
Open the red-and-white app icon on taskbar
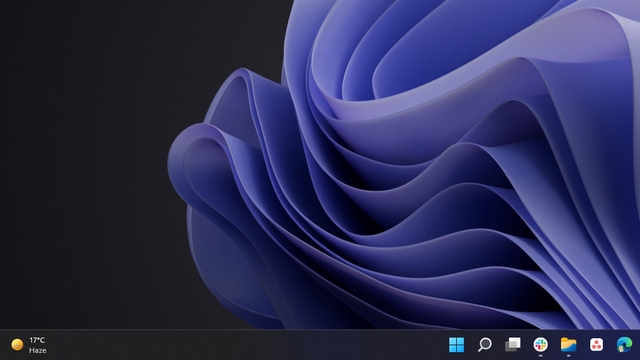coord(596,344)
